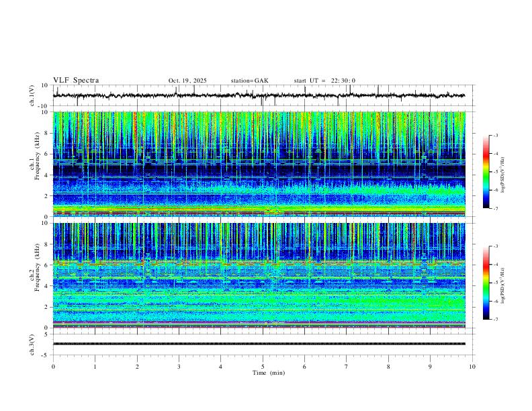The width and height of the screenshot is (532, 411).
Task: Click the 'VLF Spectra' title text
Action: coord(76,81)
